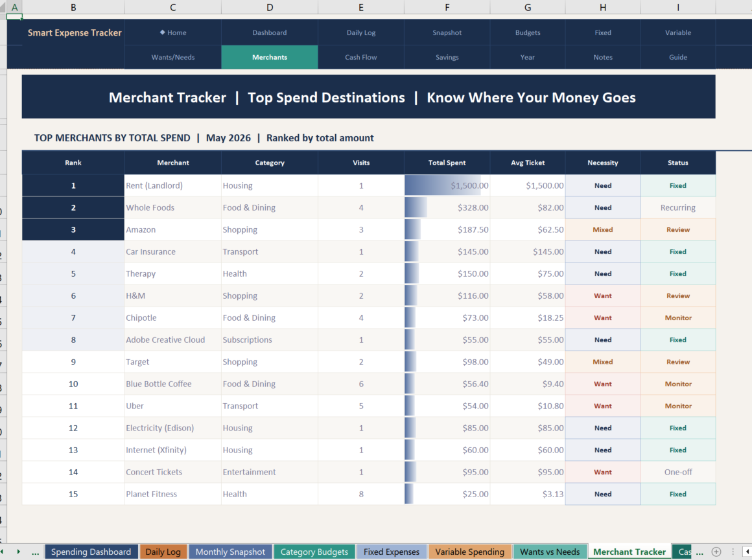Screen dimensions: 752x560
Task: Select column B header
Action: [73, 7]
